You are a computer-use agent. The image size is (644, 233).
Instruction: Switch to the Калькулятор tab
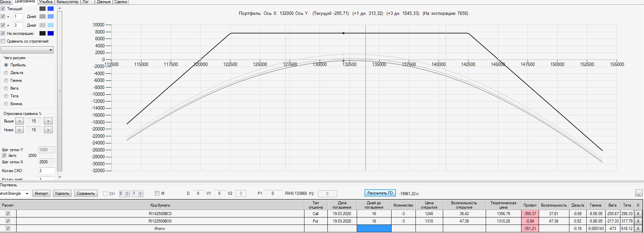click(x=68, y=2)
